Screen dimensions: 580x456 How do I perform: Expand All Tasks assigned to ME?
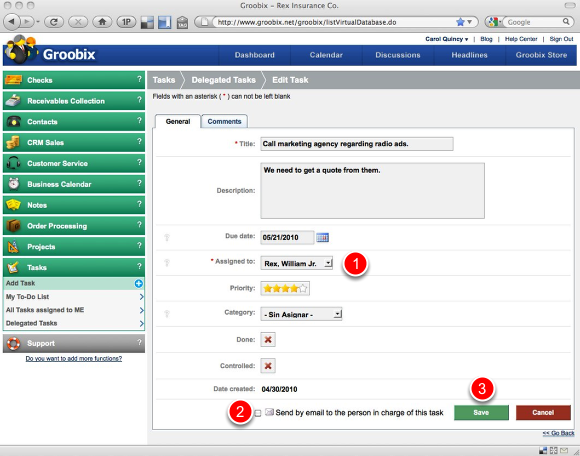[x=74, y=310]
